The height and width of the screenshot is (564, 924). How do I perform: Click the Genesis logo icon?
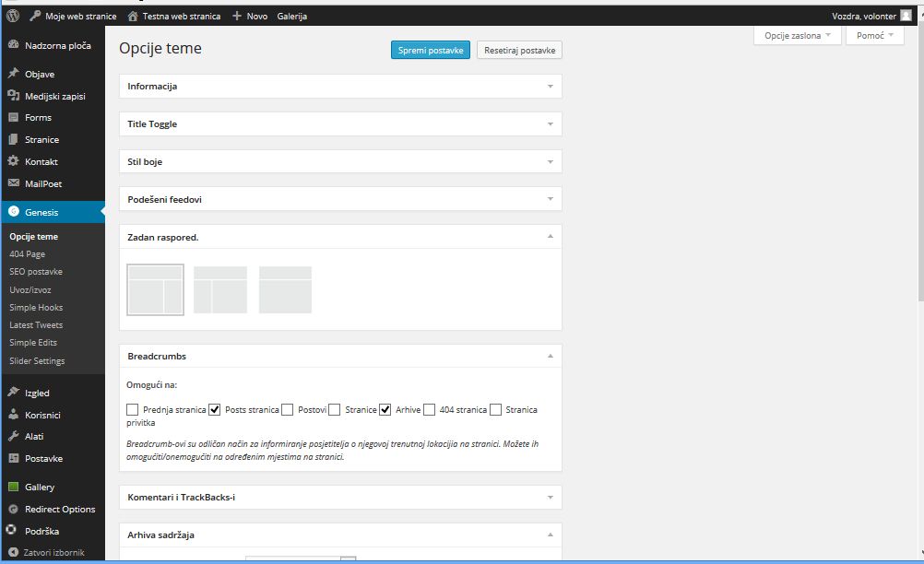pyautogui.click(x=14, y=211)
